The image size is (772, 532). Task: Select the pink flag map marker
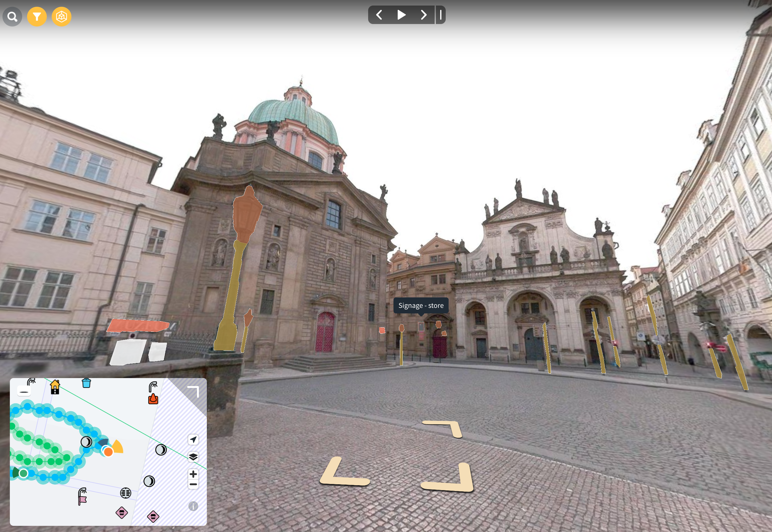(82, 500)
